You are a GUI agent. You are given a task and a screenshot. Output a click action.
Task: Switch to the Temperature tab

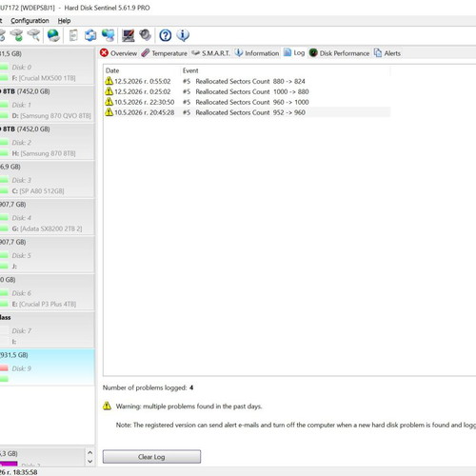coord(165,53)
